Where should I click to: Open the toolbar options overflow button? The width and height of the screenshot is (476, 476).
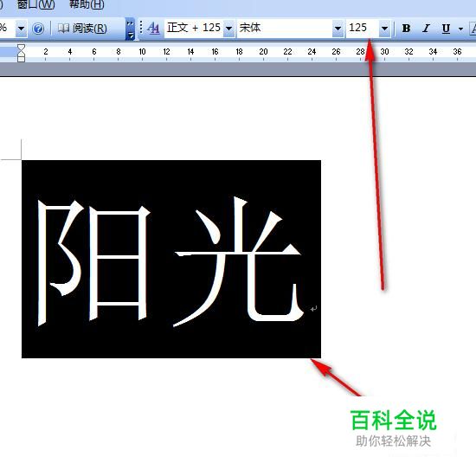pyautogui.click(x=130, y=29)
